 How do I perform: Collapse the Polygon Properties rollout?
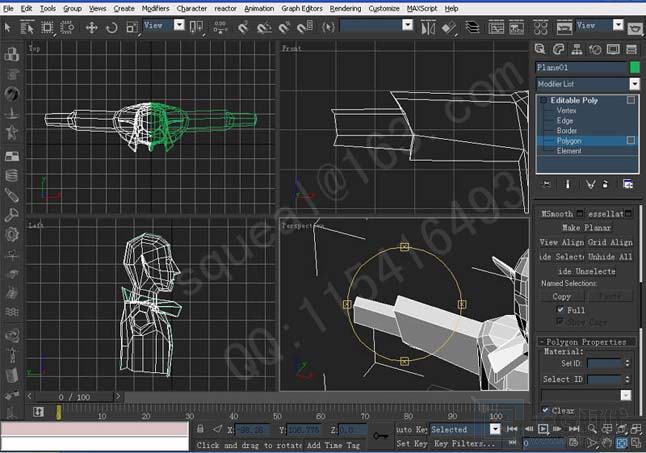[x=586, y=341]
